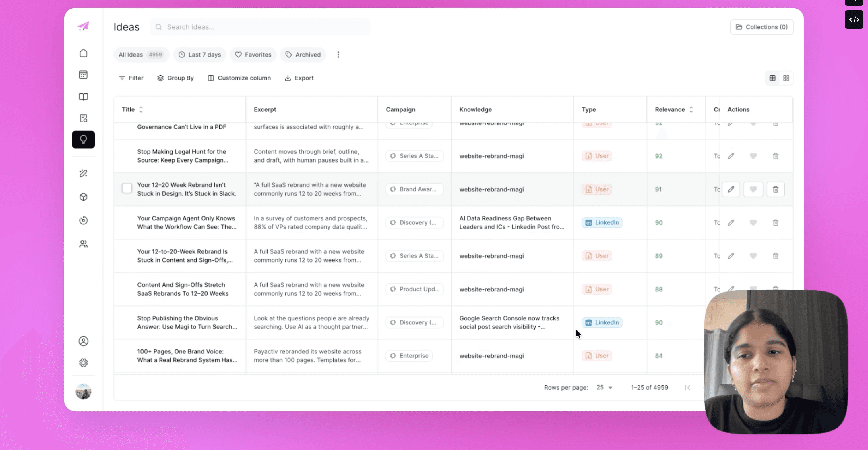
Task: Open the Group By dropdown
Action: (175, 78)
